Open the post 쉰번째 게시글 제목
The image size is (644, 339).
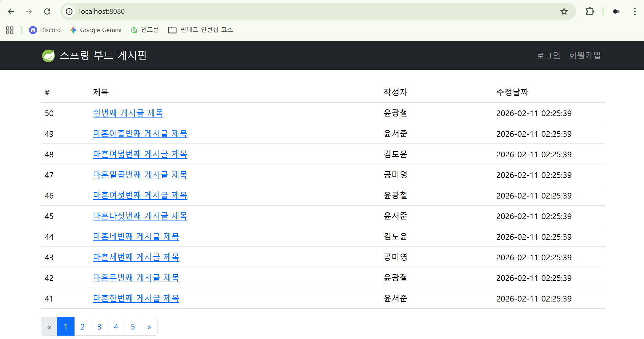tap(128, 113)
